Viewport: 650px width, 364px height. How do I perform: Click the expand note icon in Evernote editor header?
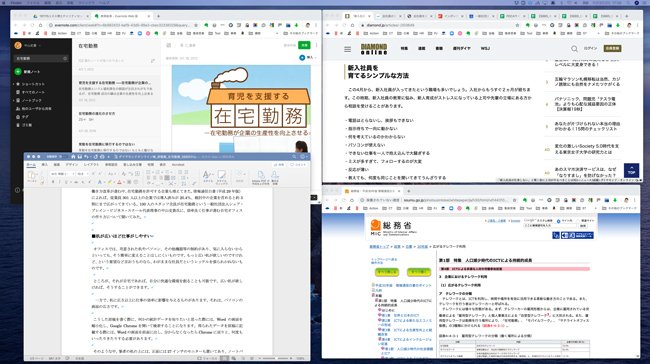169,45
